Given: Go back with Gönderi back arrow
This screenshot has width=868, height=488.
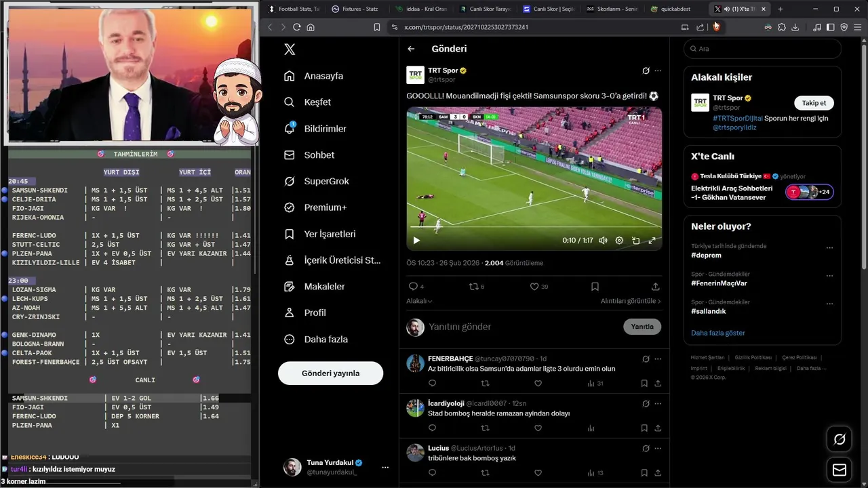Looking at the screenshot, I should 411,49.
